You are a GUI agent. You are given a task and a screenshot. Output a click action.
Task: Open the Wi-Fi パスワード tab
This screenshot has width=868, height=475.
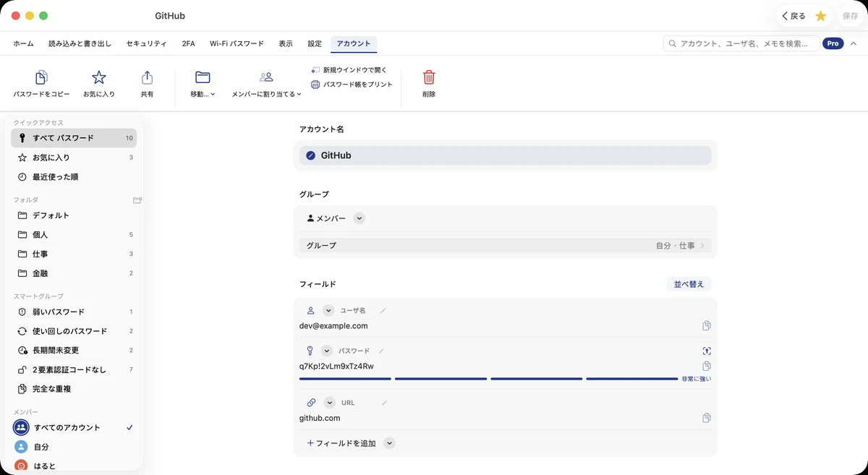[237, 44]
